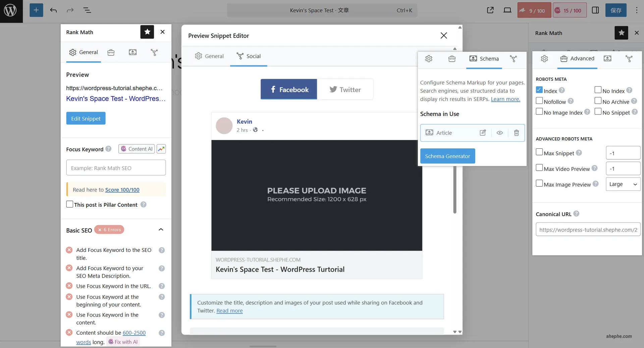Select General tab in Snippet Editor
Image resolution: width=644 pixels, height=348 pixels.
(209, 56)
